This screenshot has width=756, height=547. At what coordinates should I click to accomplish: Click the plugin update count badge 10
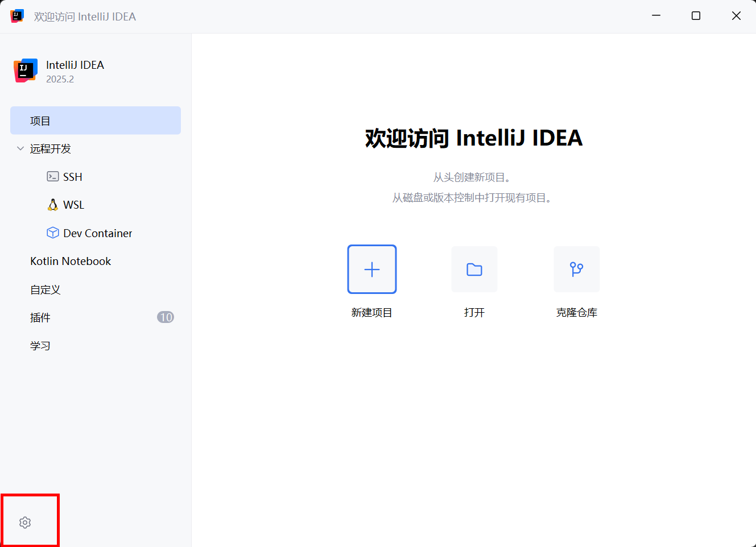coord(166,317)
